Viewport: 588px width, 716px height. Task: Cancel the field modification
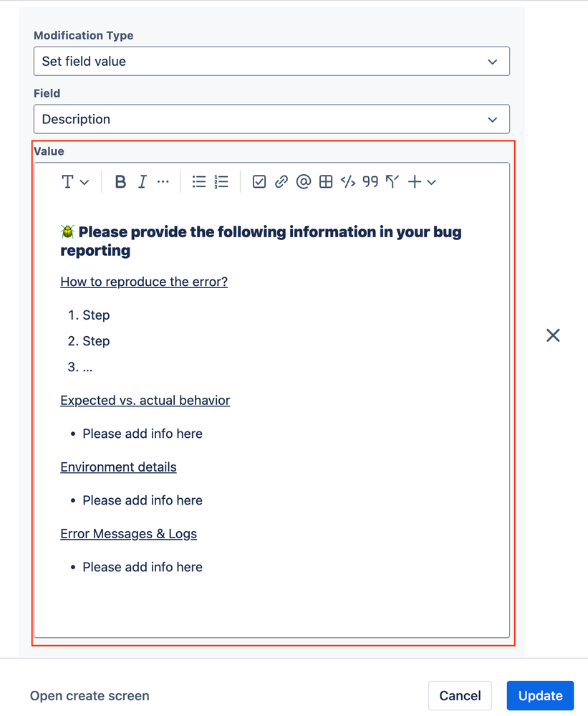[460, 695]
